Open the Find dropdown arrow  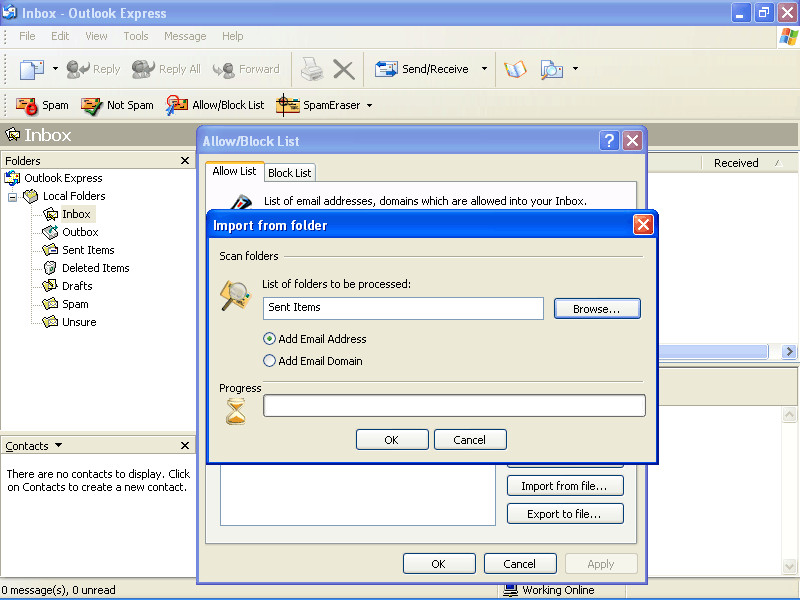click(x=575, y=68)
